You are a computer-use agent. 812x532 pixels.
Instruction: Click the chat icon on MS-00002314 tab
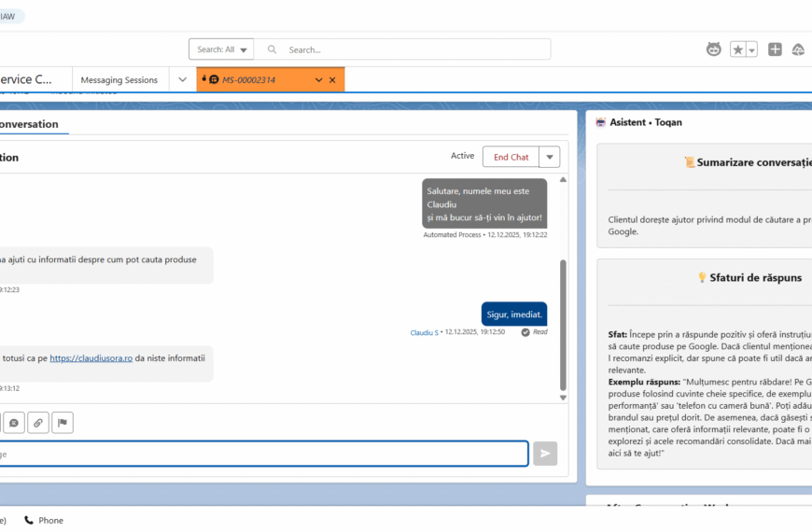tap(214, 79)
